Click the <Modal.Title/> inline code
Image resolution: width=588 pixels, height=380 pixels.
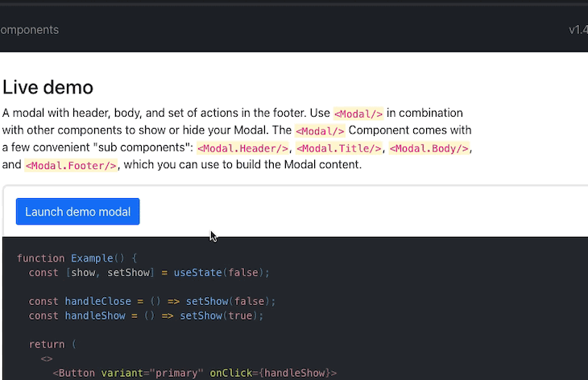[x=339, y=148]
